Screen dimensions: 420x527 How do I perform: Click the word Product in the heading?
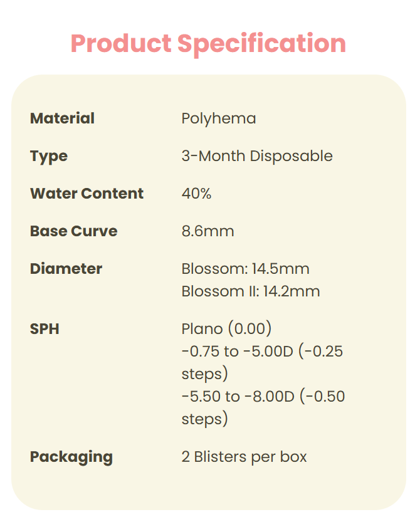(120, 44)
